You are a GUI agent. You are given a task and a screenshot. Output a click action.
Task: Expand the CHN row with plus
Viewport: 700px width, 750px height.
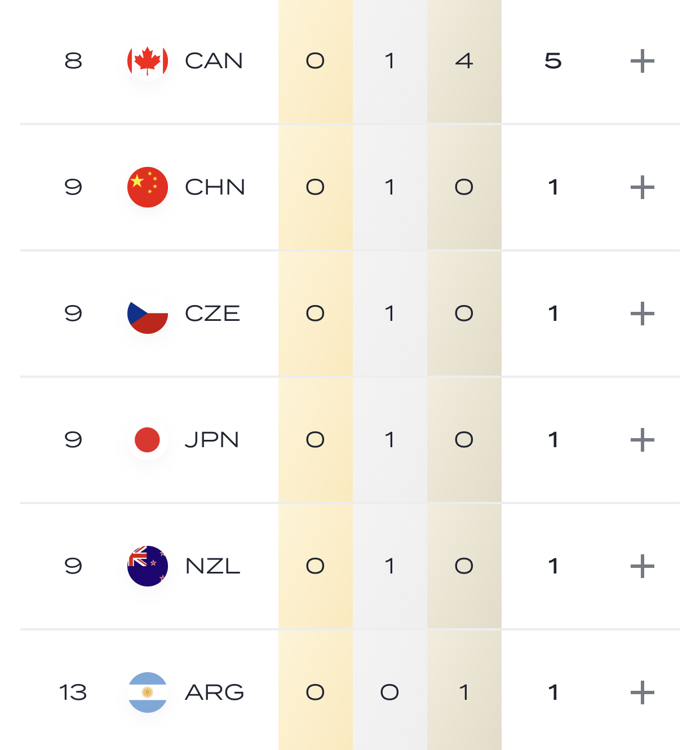643,187
